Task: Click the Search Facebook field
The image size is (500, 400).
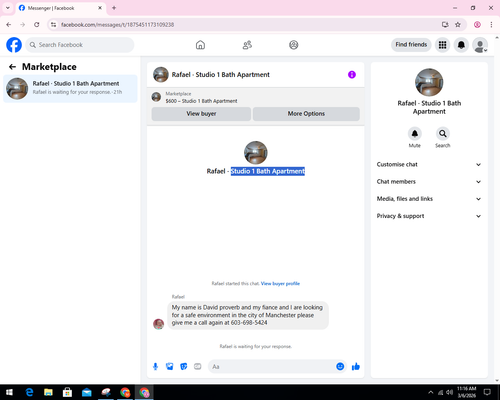Action: tap(80, 45)
